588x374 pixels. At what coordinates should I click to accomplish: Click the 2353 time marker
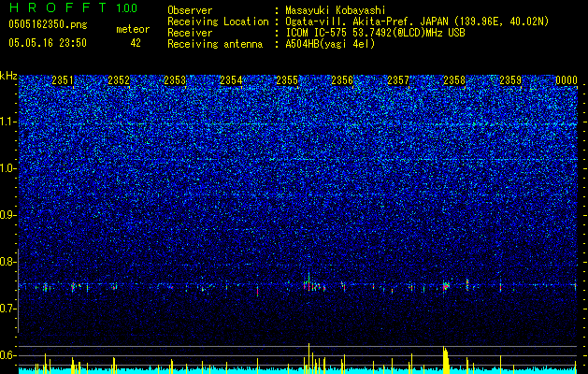pyautogui.click(x=175, y=80)
